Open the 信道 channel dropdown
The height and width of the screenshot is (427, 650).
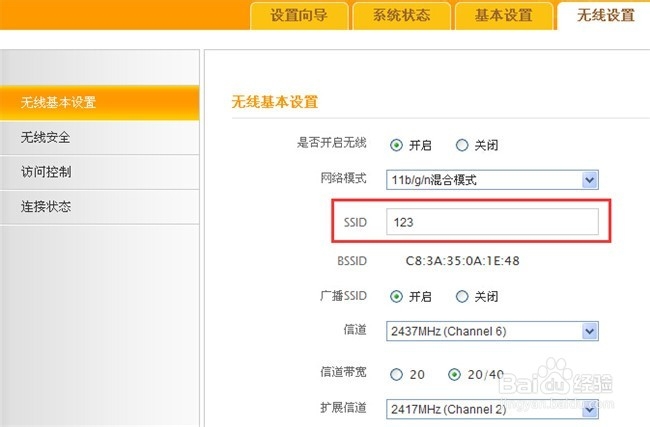click(492, 331)
